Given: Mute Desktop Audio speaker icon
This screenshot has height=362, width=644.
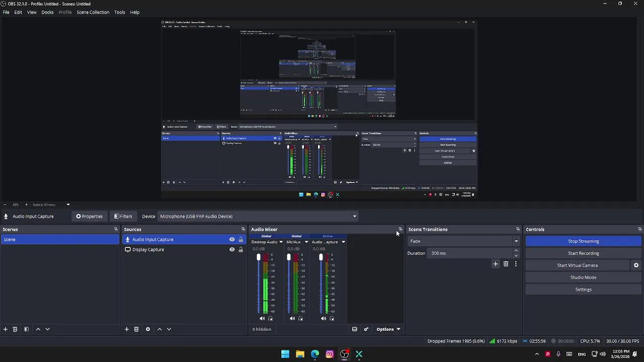Looking at the screenshot, I should (262, 318).
